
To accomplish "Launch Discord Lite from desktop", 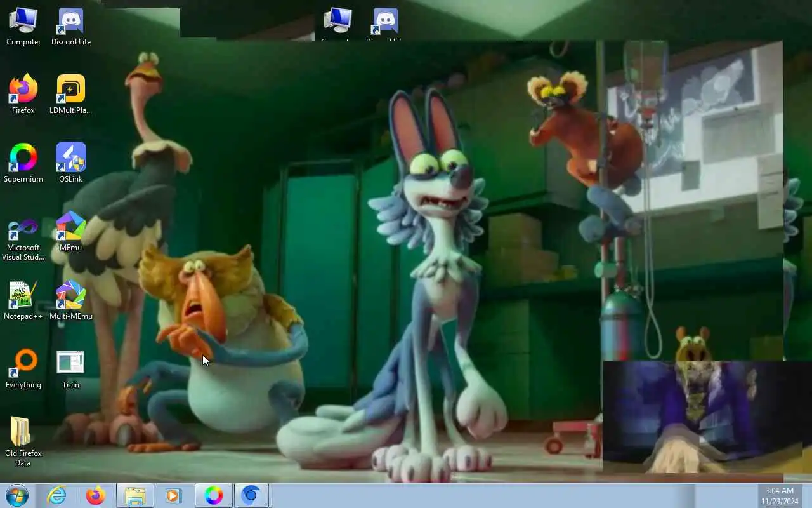I will tap(71, 27).
